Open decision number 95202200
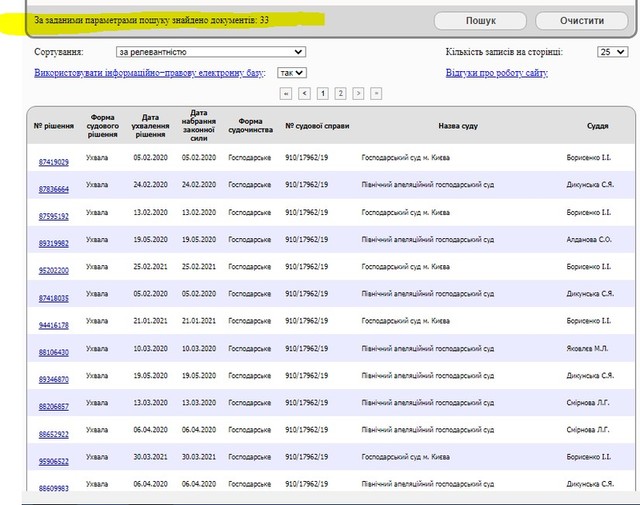Viewport: 640px width, 505px height. pos(53,271)
